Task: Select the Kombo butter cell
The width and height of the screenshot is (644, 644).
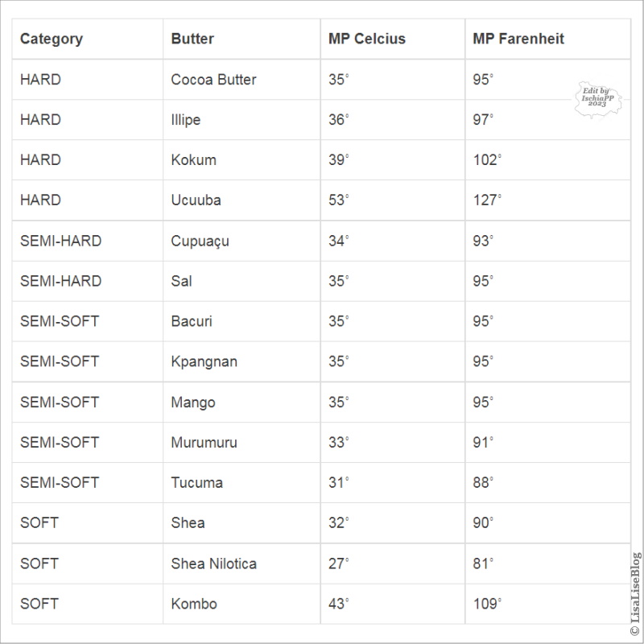Action: click(194, 604)
